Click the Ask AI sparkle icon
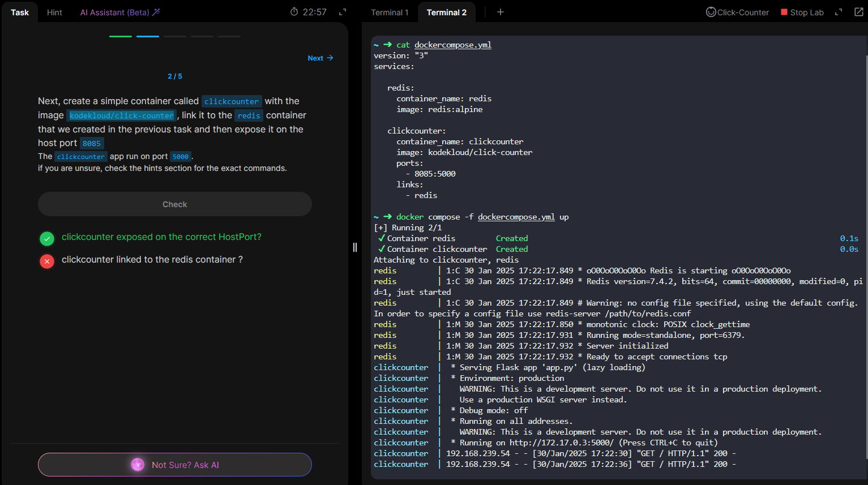868x485 pixels. coord(138,465)
